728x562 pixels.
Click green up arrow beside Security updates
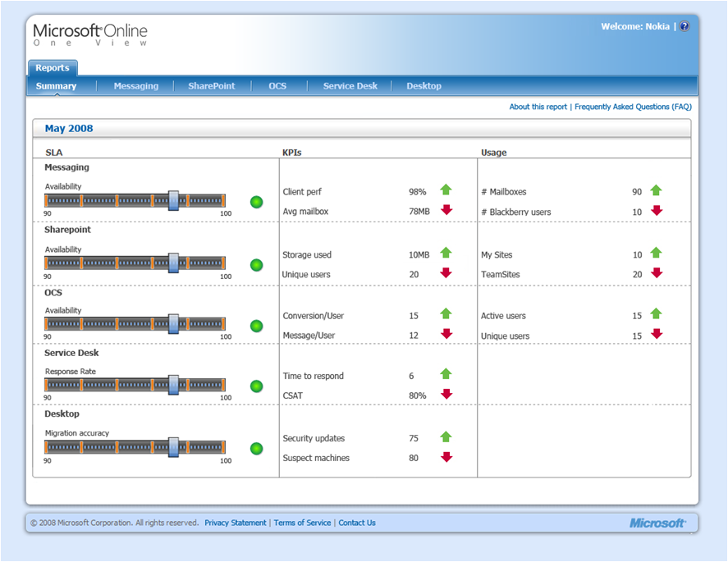(446, 436)
